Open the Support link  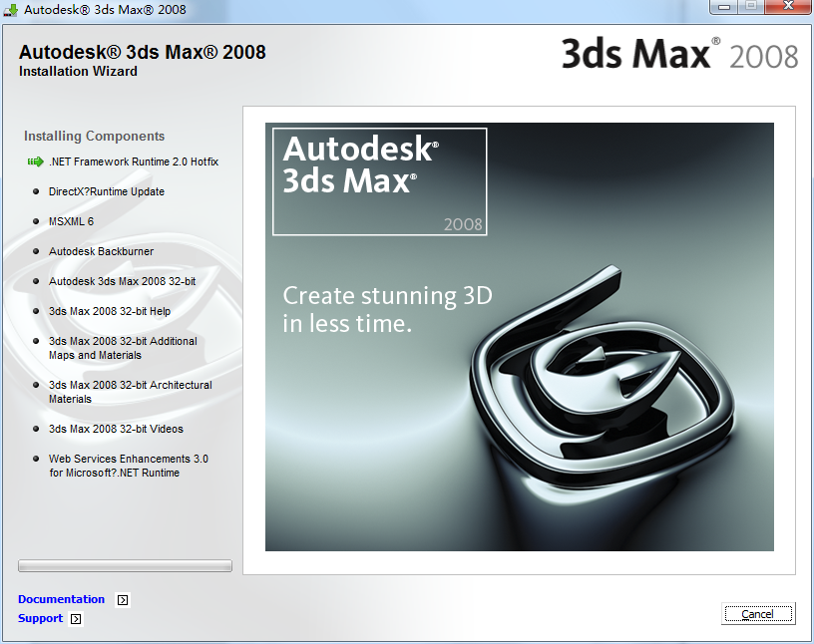[41, 618]
